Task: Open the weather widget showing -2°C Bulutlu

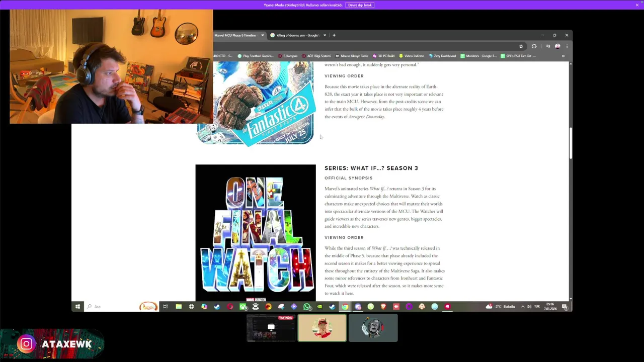Action: pos(501,306)
